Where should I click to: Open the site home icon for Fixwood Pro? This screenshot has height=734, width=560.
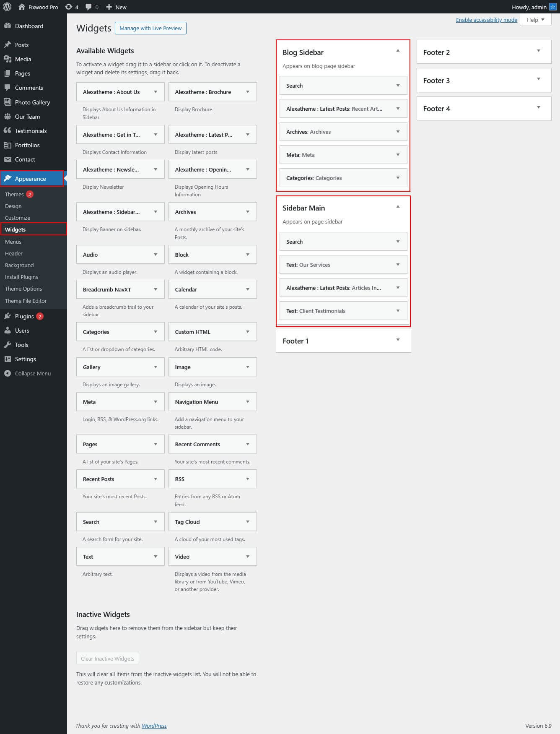[22, 7]
